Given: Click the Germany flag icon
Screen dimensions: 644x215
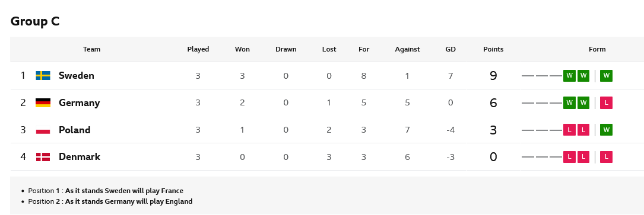Looking at the screenshot, I should [x=43, y=102].
